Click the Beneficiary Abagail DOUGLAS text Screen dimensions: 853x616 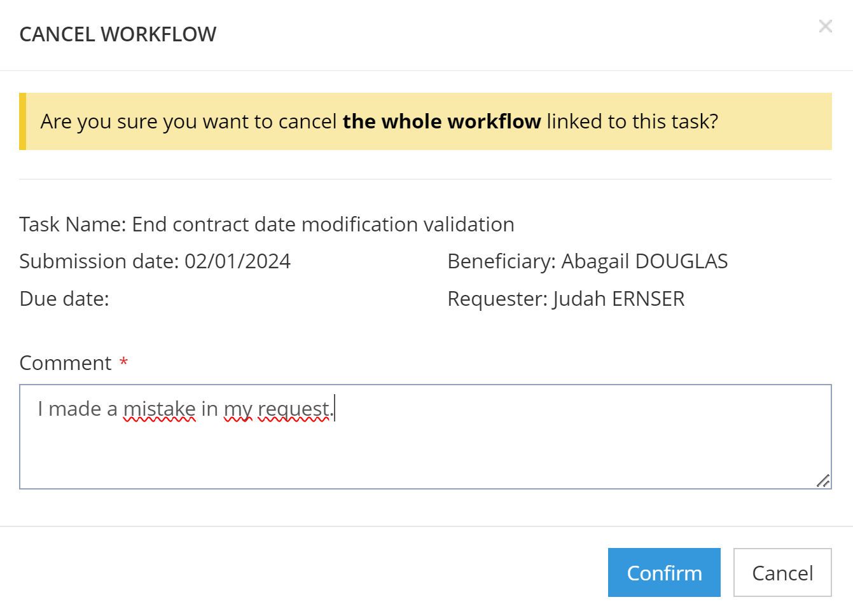click(587, 261)
